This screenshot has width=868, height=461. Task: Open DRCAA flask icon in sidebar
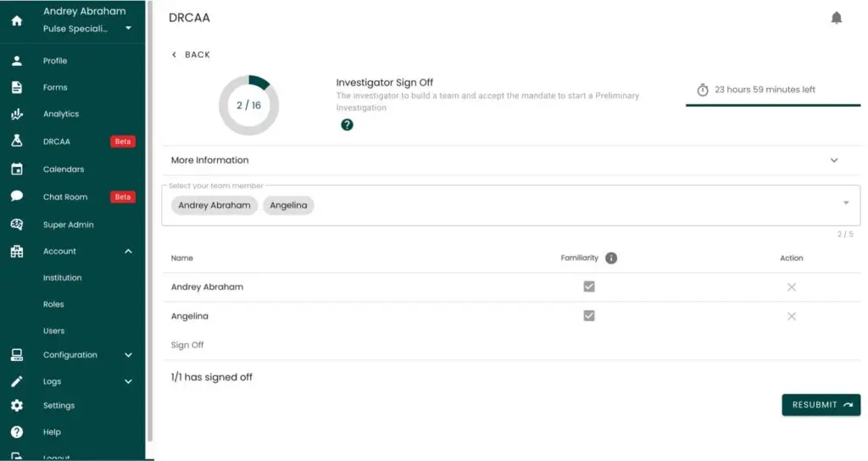click(x=16, y=142)
